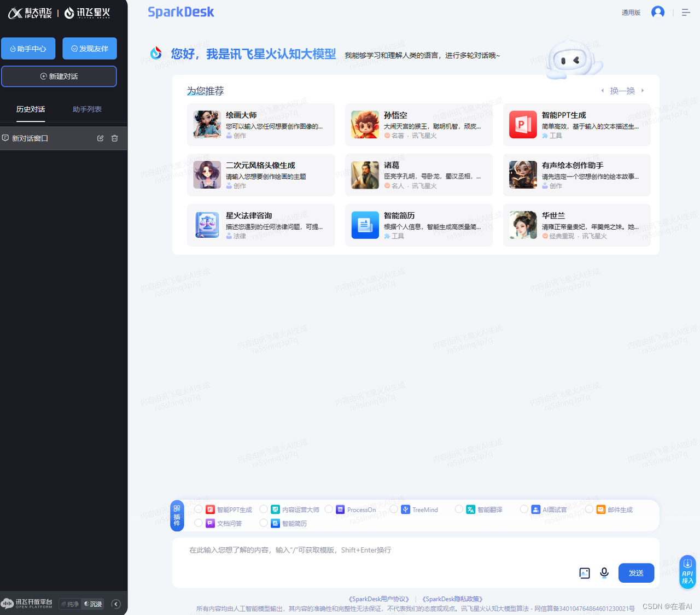Click the 内容运营大师 plugin icon

(275, 509)
